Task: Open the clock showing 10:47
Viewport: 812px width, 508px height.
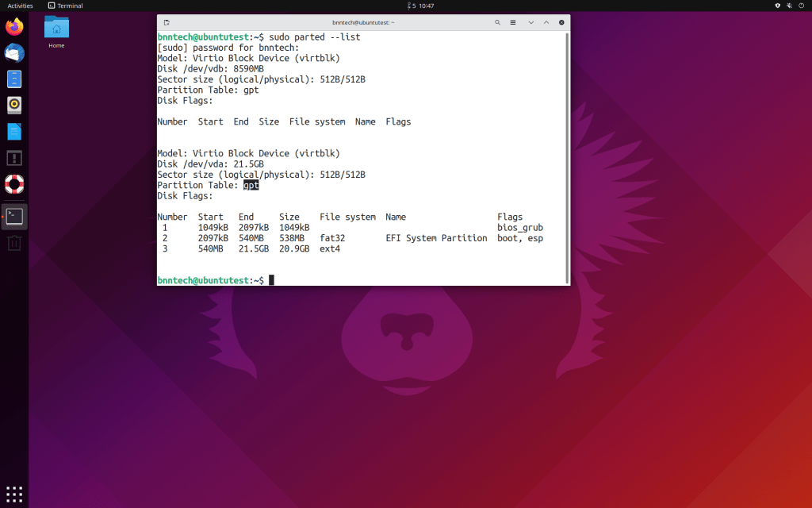Action: pos(425,6)
